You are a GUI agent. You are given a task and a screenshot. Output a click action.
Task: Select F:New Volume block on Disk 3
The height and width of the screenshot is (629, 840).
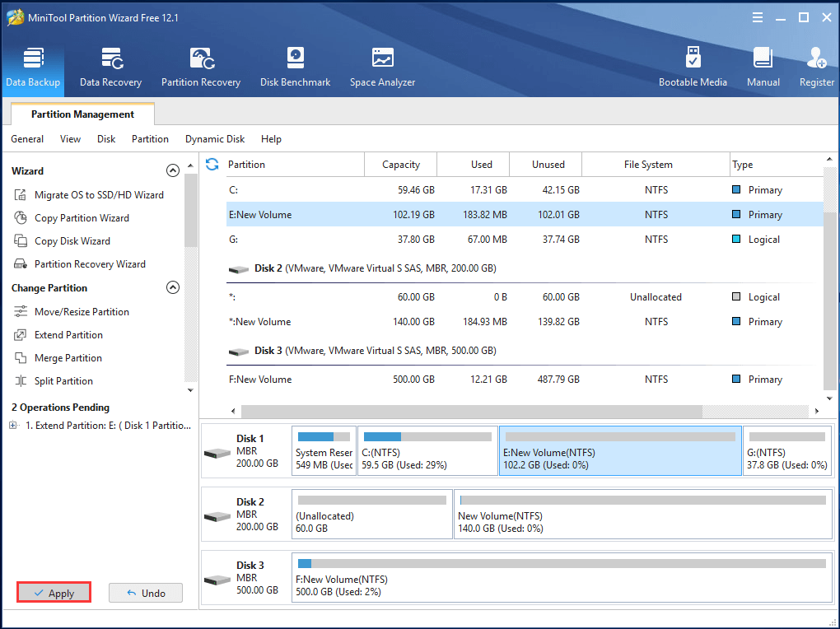[562, 578]
